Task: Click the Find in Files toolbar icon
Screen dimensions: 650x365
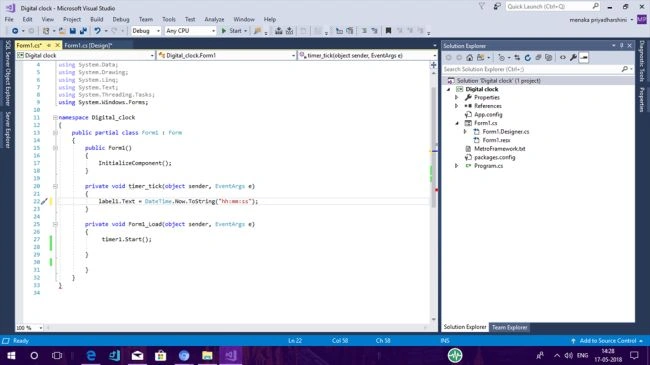Action: [x=257, y=31]
